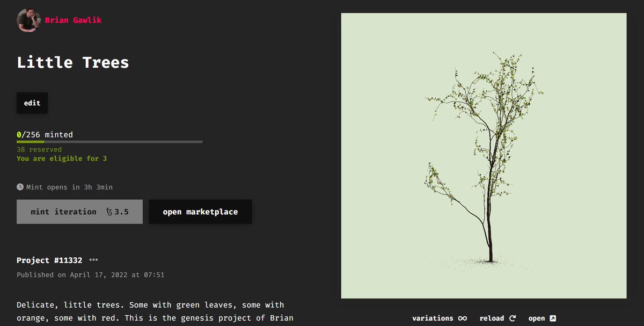Click the 0/256 minted progress bar
The image size is (644, 326).
[109, 141]
